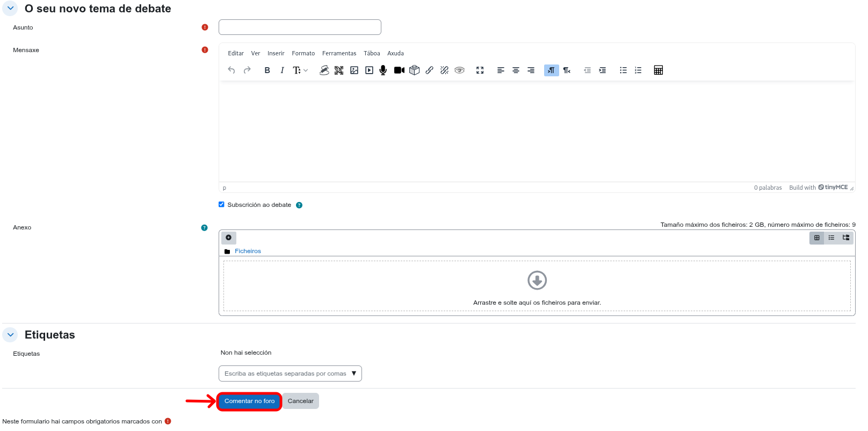Image resolution: width=868 pixels, height=431 pixels.
Task: Increase indent in the editor
Action: [602, 70]
